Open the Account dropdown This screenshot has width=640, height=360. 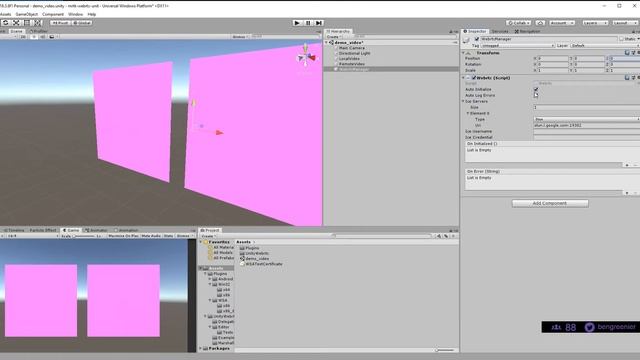click(x=562, y=23)
